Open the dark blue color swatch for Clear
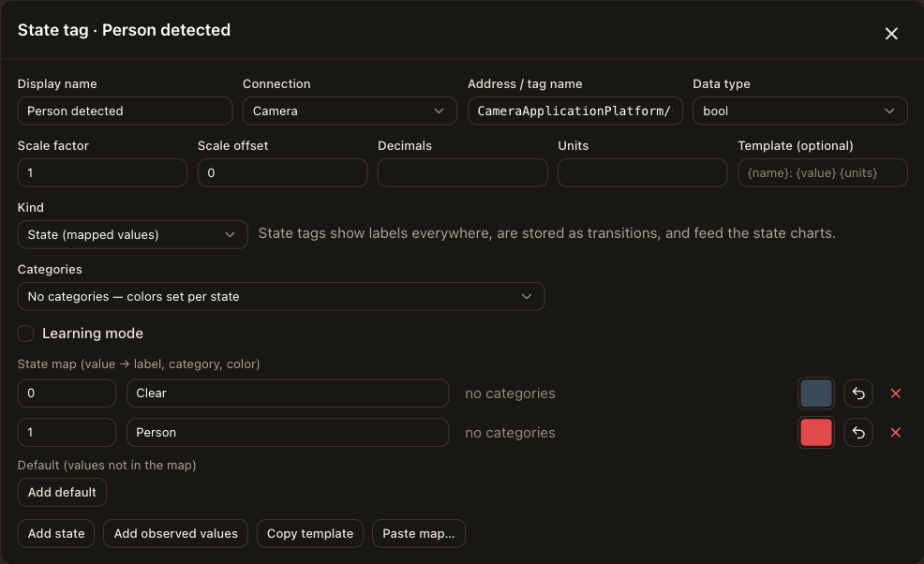Screen dimensions: 924x564 click(x=816, y=393)
